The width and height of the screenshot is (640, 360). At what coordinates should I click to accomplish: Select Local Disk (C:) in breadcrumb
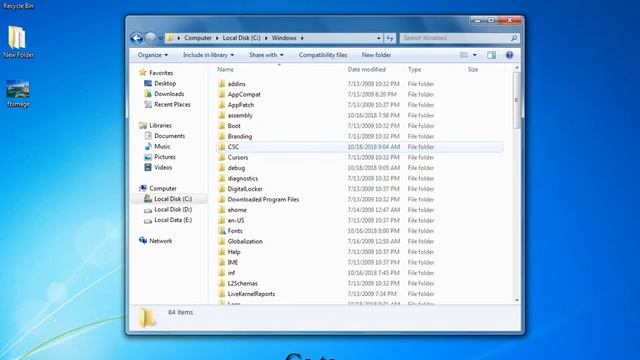241,38
